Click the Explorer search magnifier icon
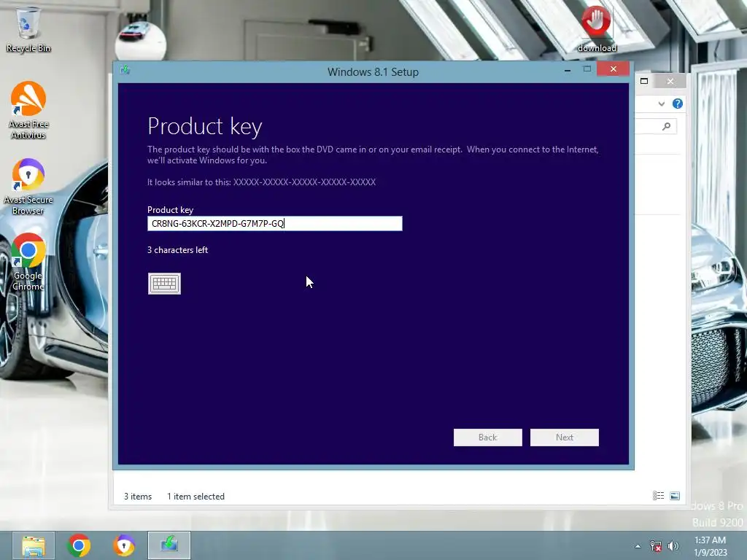This screenshot has width=747, height=560. [667, 126]
